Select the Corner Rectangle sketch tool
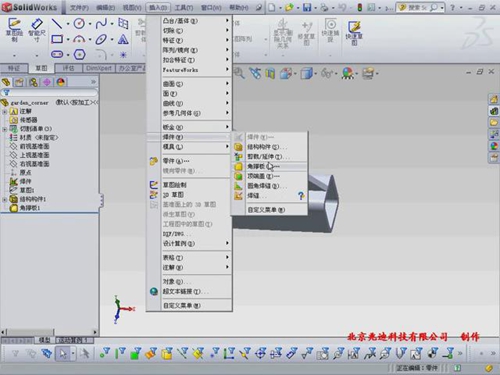This screenshot has width=500, height=375. pyautogui.click(x=57, y=39)
